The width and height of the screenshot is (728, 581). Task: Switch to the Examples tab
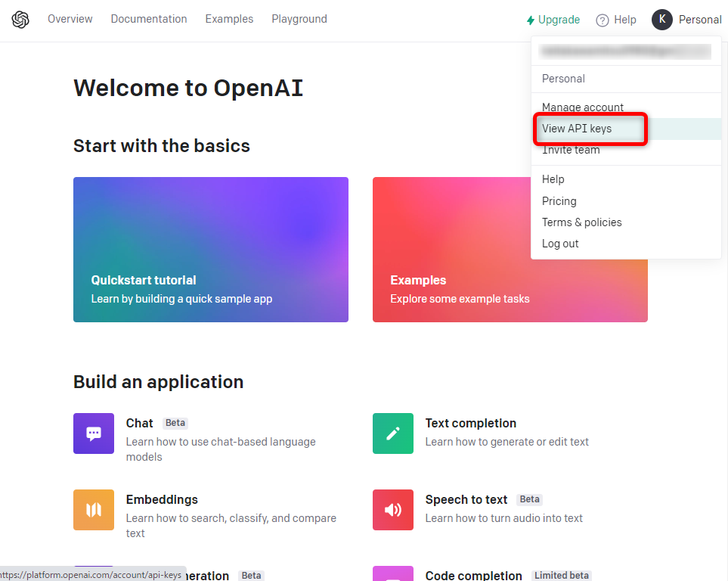(x=229, y=19)
